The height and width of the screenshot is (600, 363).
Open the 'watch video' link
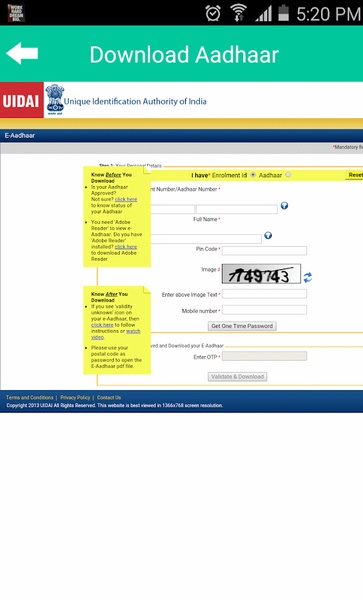coord(116,334)
